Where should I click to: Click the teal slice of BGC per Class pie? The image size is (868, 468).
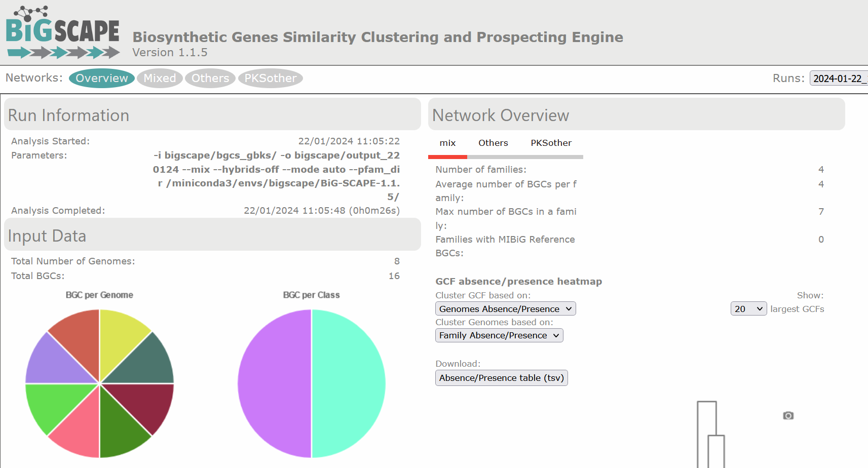point(350,383)
